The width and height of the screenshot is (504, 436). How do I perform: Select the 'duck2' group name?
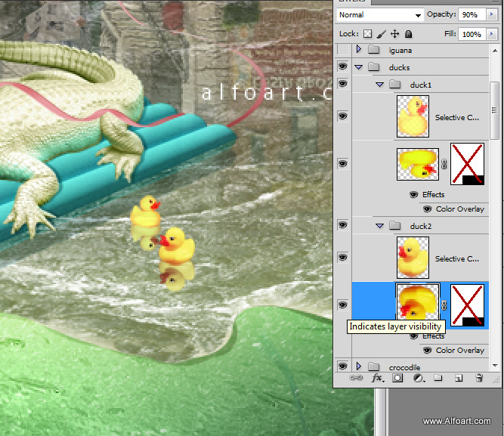[420, 227]
